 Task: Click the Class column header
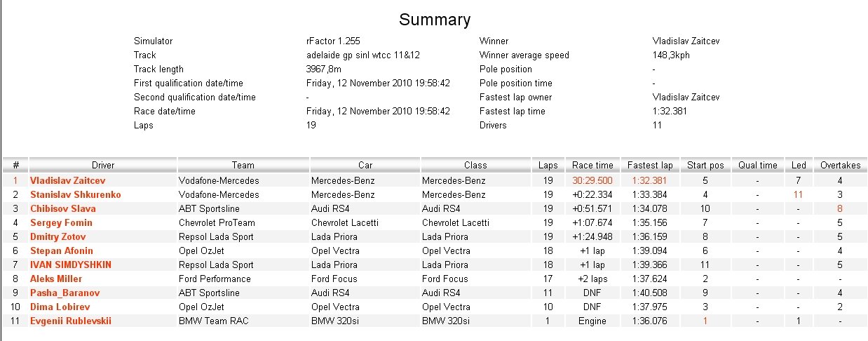[x=475, y=166]
